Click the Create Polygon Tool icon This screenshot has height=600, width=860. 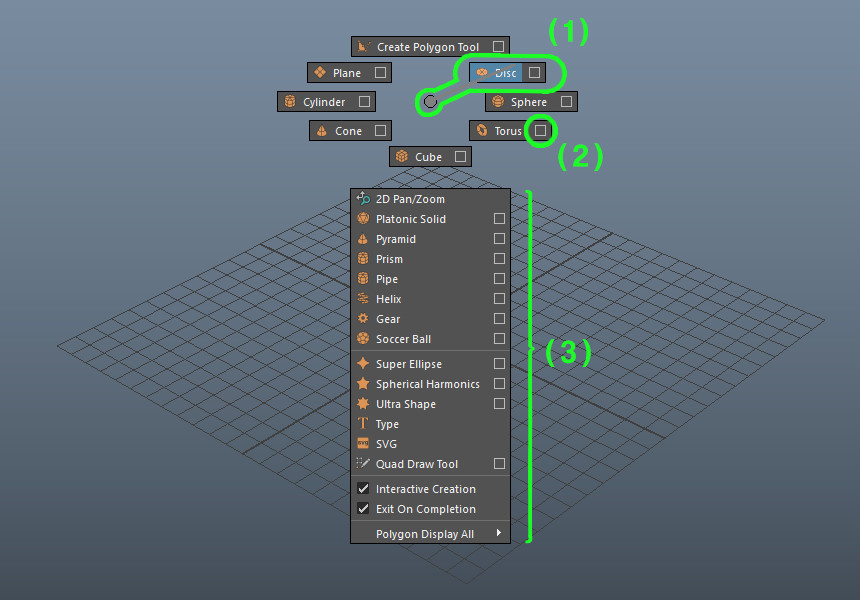pyautogui.click(x=363, y=47)
